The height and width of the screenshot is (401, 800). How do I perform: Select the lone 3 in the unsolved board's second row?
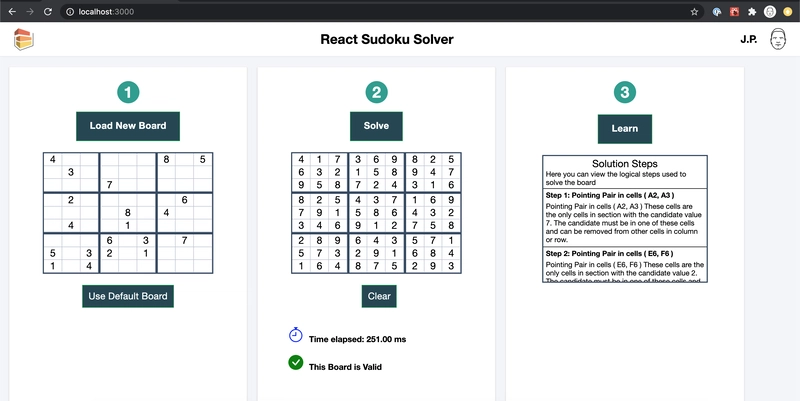click(71, 172)
